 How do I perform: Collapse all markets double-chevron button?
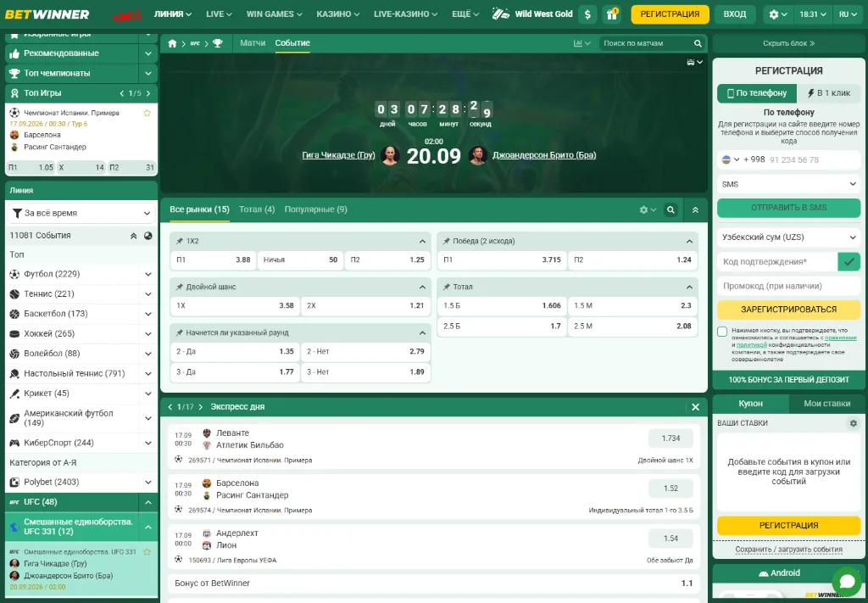[x=695, y=210]
